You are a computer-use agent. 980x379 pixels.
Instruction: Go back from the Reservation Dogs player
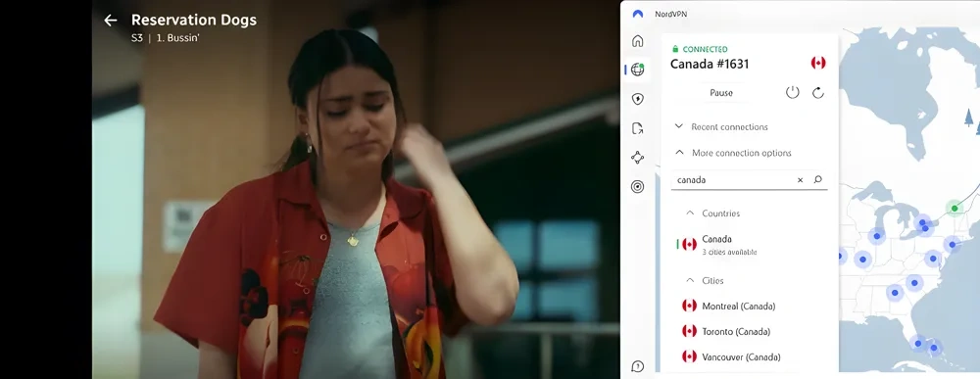tap(111, 21)
